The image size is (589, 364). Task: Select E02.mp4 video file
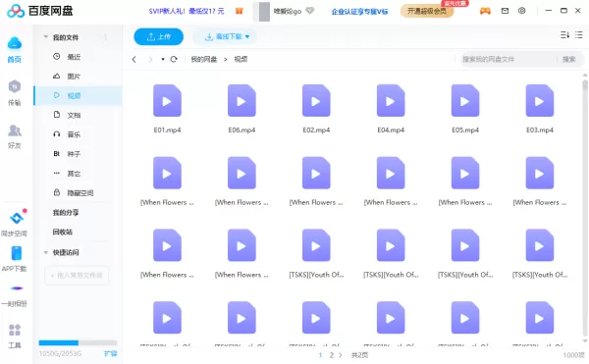pyautogui.click(x=316, y=109)
